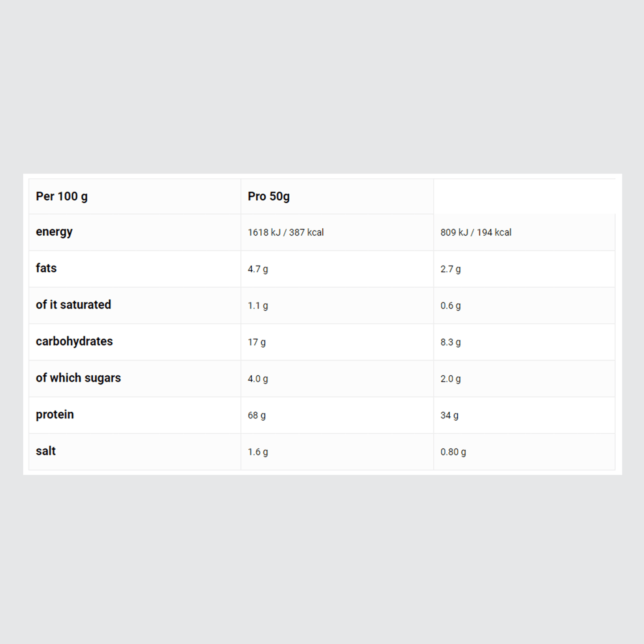Viewport: 644px width, 644px height.
Task: Click the 68 g protein value
Action: coord(257,415)
